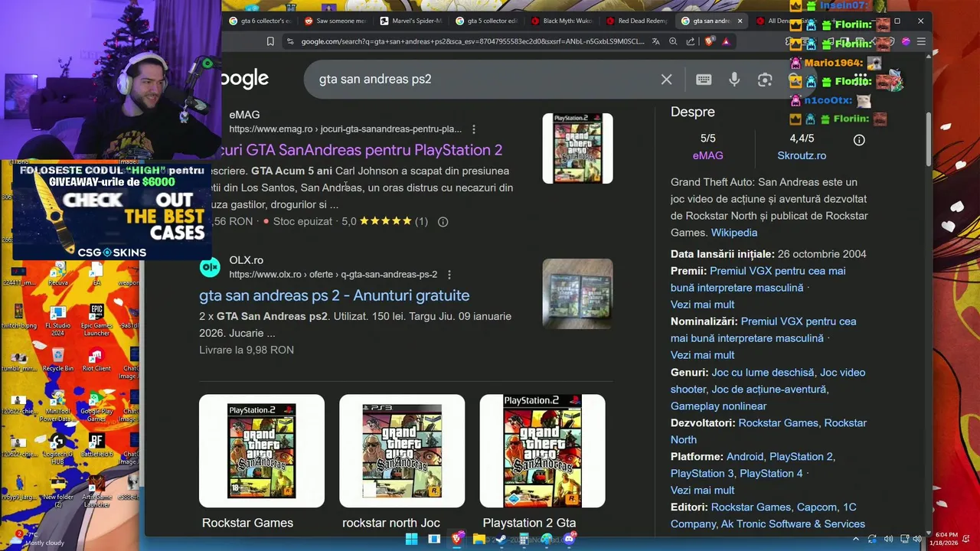This screenshot has width=980, height=551.
Task: Open Recuva desktop shortcut
Action: (57, 274)
